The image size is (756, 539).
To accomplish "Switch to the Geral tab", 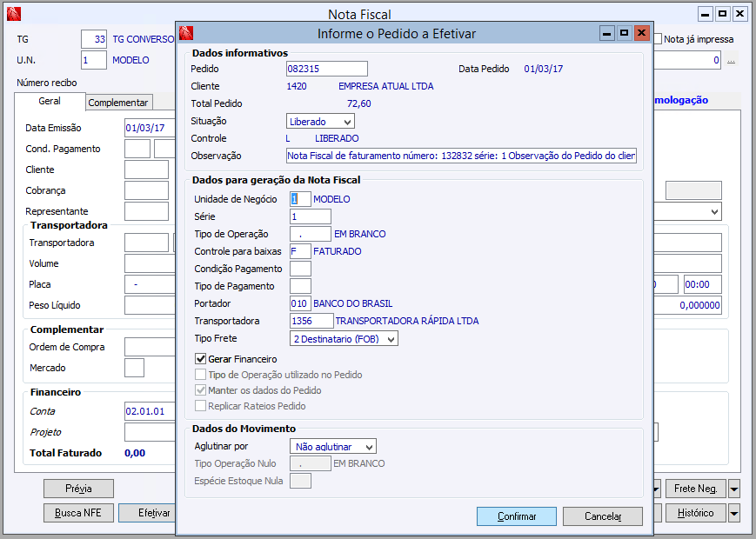I will (50, 101).
